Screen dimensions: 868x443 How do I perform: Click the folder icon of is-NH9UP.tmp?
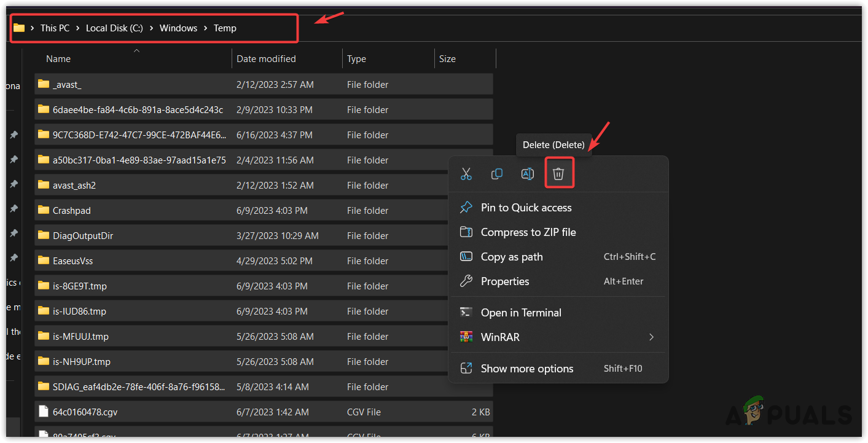click(43, 361)
